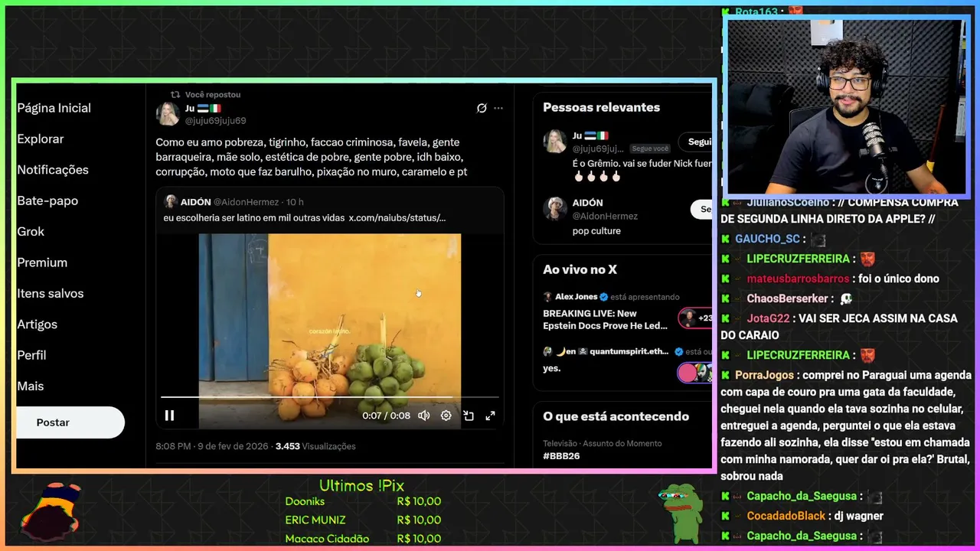The width and height of the screenshot is (980, 551).
Task: Expand the video to fullscreen
Action: click(490, 416)
